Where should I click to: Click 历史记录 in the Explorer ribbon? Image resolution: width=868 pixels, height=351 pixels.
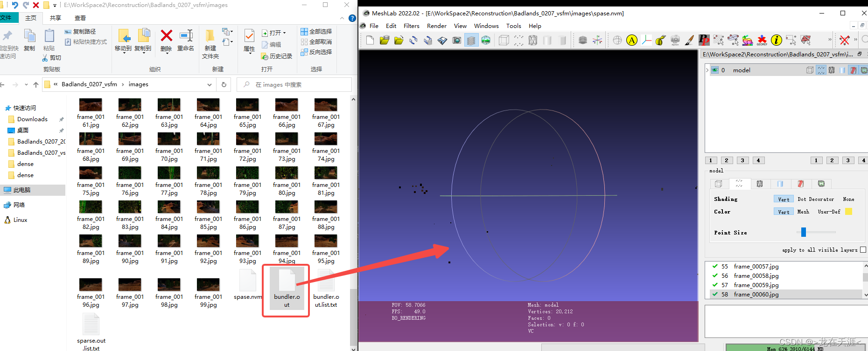pos(276,56)
